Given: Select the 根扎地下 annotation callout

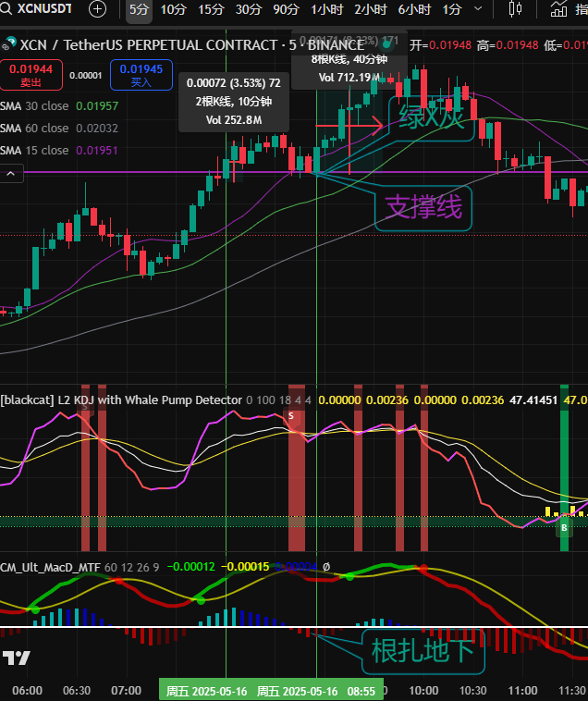Looking at the screenshot, I should click(423, 651).
